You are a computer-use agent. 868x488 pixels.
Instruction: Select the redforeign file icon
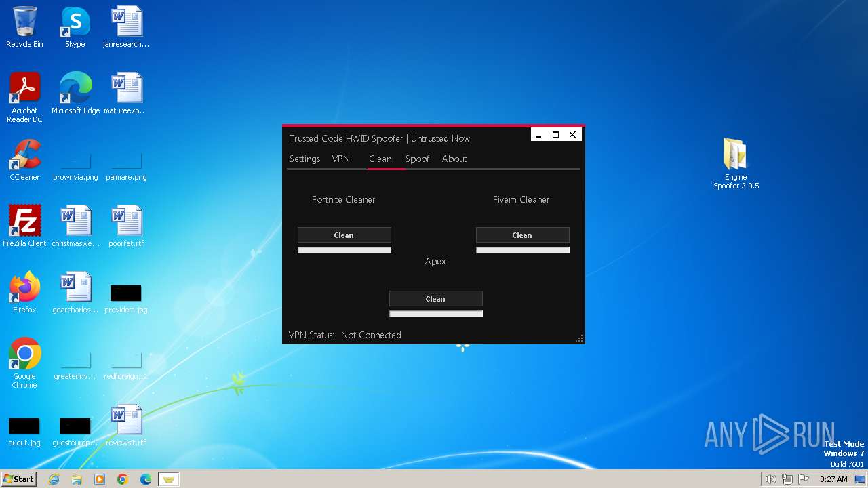[126, 366]
